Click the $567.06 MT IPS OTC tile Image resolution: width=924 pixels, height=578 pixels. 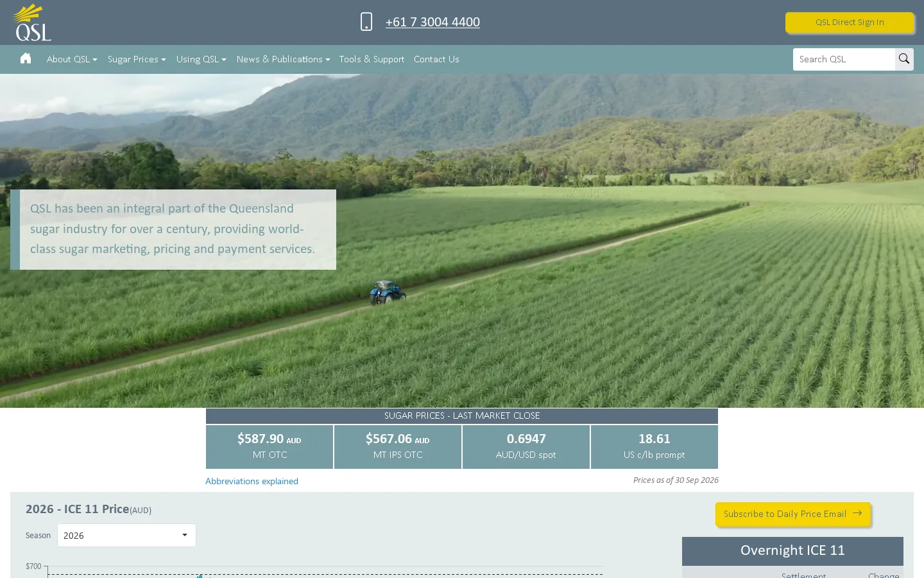tap(398, 446)
